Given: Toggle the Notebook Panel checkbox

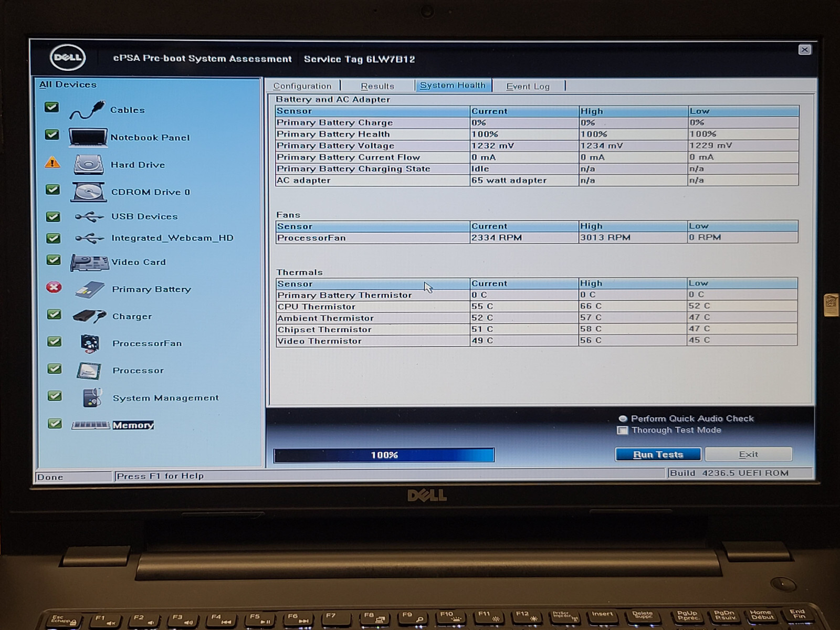Looking at the screenshot, I should [x=52, y=134].
